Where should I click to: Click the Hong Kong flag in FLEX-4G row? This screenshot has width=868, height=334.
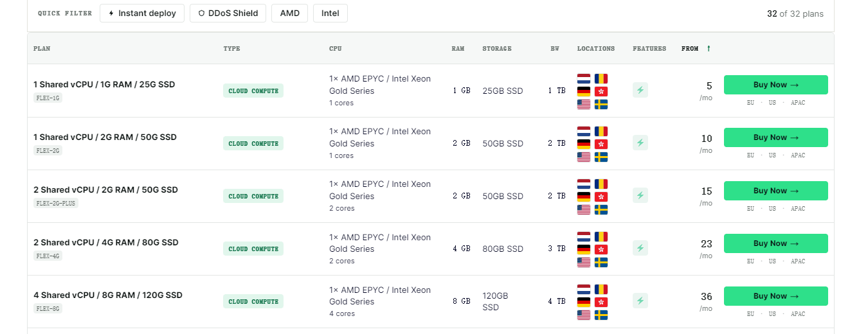click(x=601, y=249)
